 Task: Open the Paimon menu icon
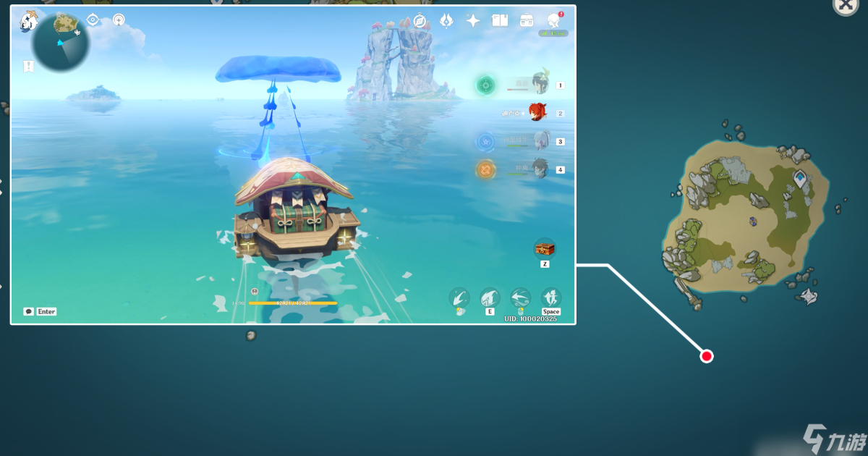click(x=29, y=21)
